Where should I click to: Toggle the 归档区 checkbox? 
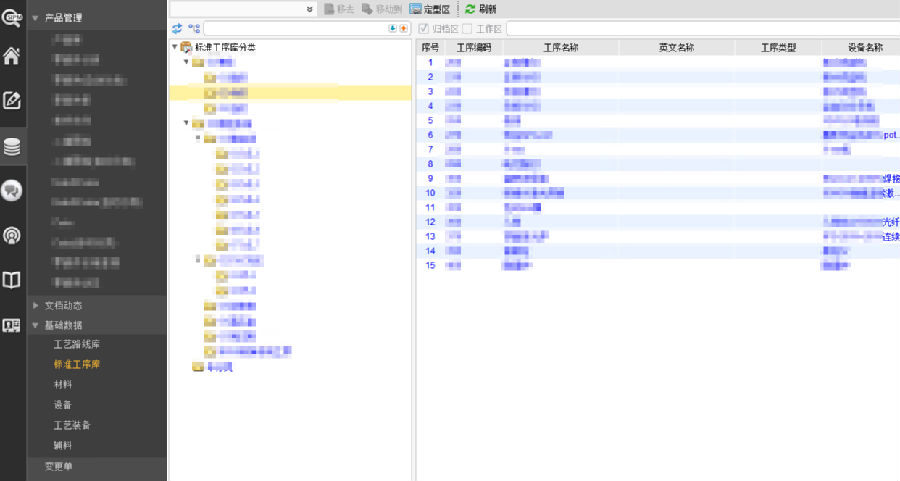(x=424, y=28)
